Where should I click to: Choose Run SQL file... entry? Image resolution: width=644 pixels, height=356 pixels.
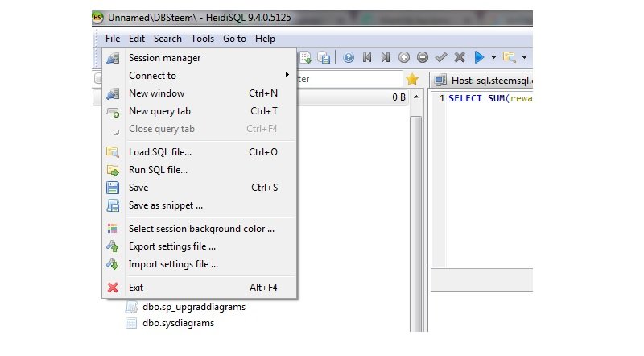pos(199,170)
